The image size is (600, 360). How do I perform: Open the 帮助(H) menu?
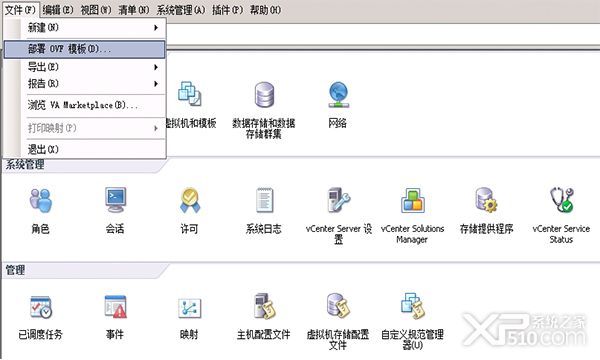click(x=265, y=10)
